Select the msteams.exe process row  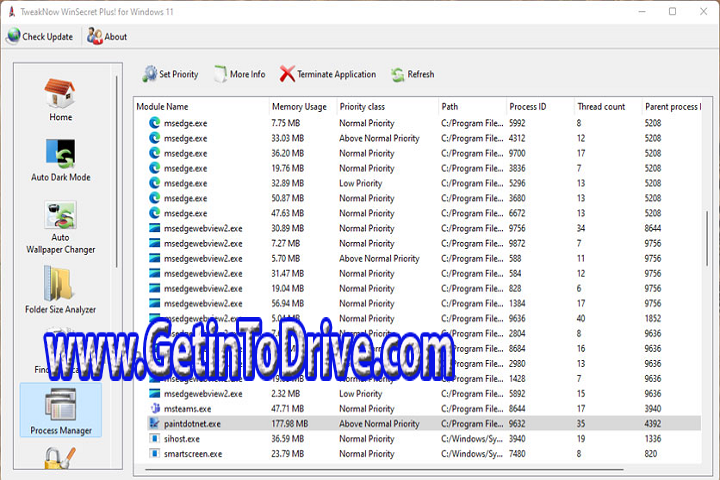(x=423, y=409)
